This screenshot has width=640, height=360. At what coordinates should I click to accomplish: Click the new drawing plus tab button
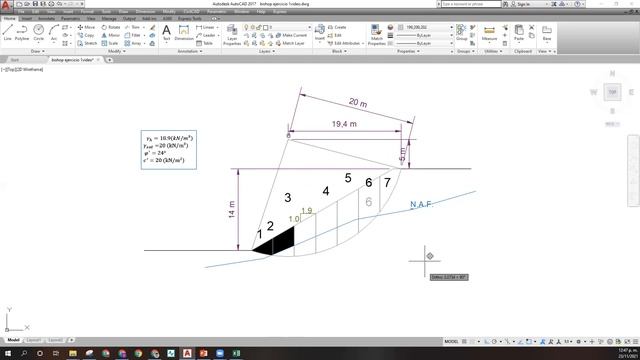coord(109,60)
